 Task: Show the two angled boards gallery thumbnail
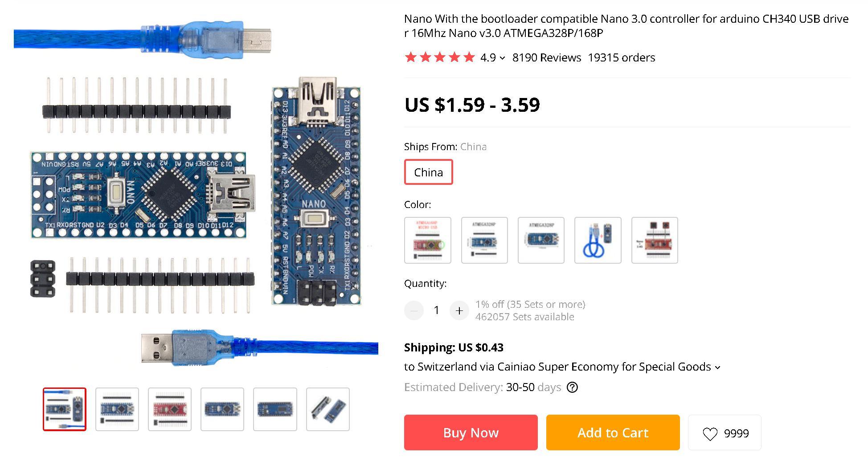(x=328, y=409)
